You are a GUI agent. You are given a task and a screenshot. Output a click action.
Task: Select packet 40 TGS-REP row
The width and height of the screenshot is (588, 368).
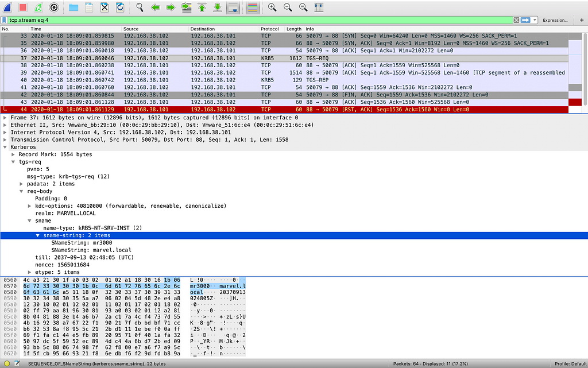tap(284, 80)
